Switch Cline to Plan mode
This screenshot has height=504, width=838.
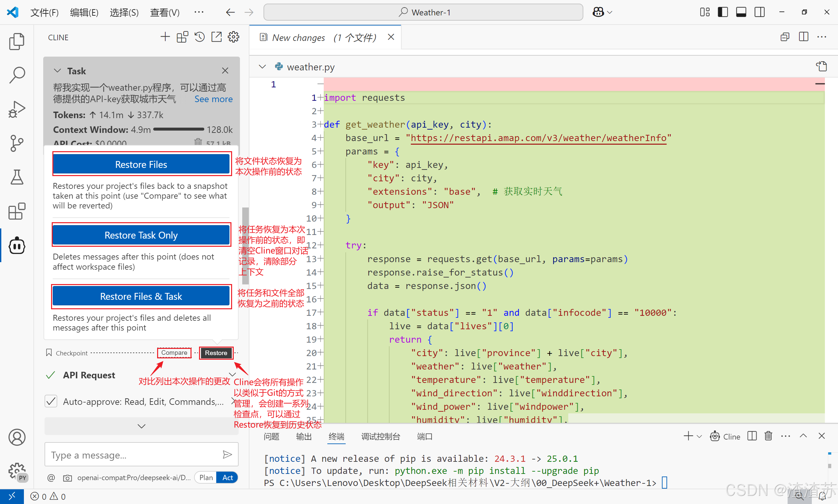206,477
